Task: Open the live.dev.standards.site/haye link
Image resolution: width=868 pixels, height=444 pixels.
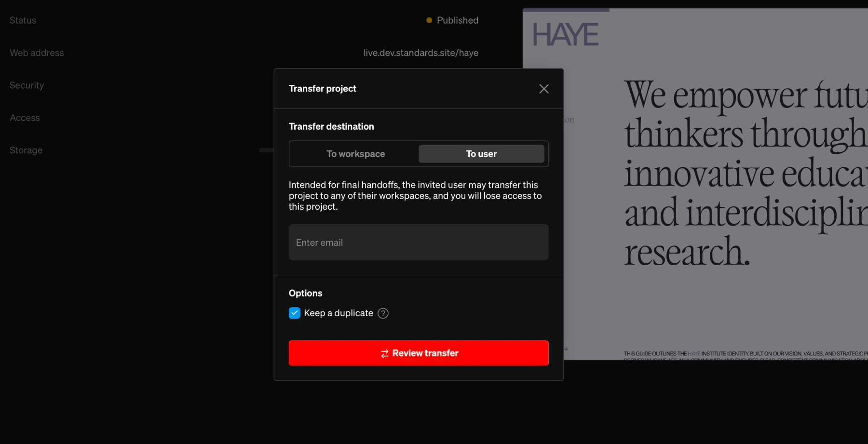Action: 420,53
